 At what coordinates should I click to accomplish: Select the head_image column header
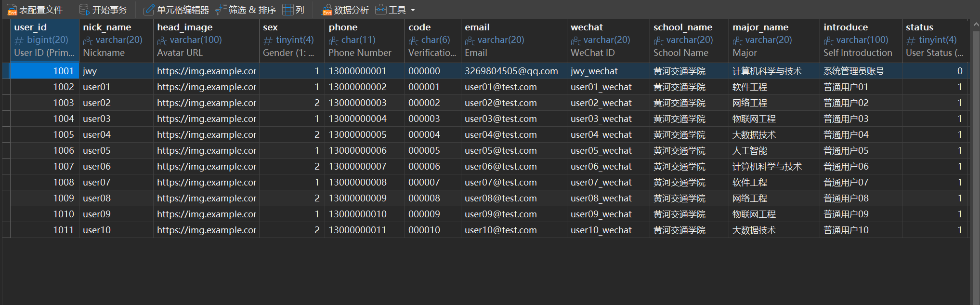(206, 40)
